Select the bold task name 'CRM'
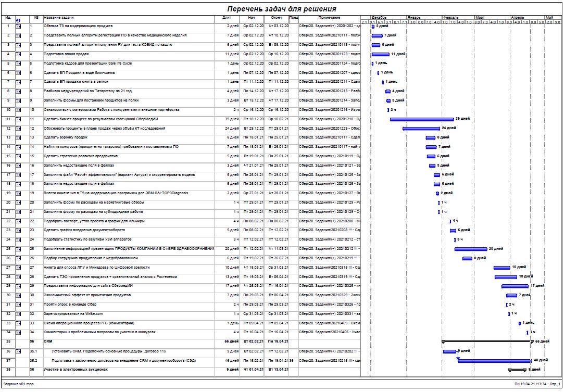The height and width of the screenshot is (392, 565). pyautogui.click(x=48, y=342)
